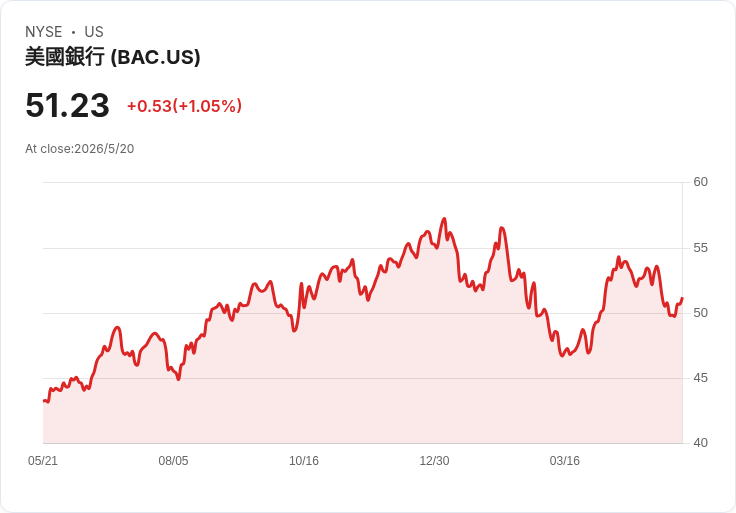Click the 51.23 current price
The image size is (736, 513).
[67, 105]
